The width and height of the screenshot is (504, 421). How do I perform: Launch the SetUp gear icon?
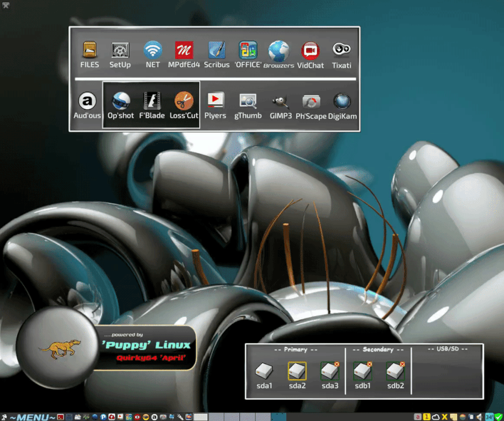click(x=120, y=51)
